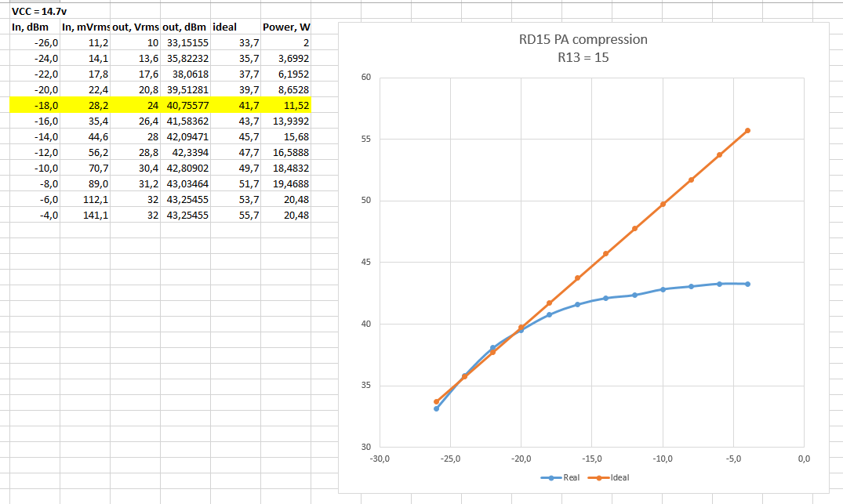Select the yellow highlighted cell containing 11,52
Screen dimensions: 843x504
(x=286, y=104)
